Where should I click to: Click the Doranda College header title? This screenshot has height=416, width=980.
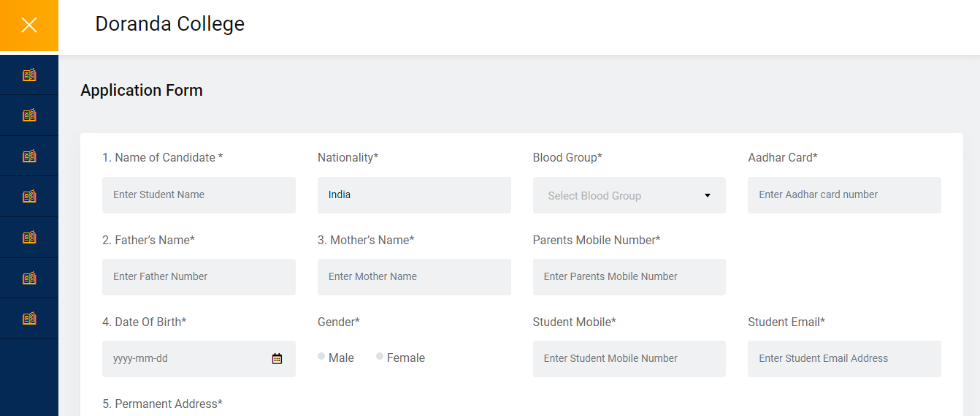(x=169, y=24)
